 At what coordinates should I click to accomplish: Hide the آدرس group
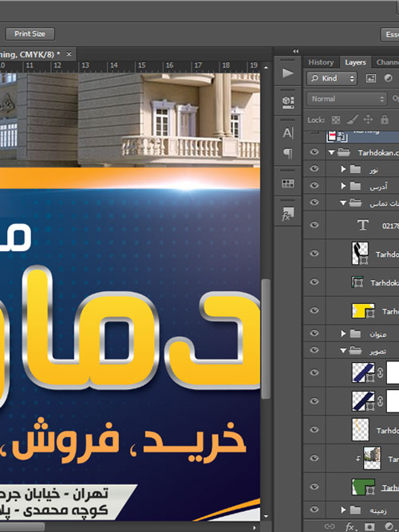314,185
